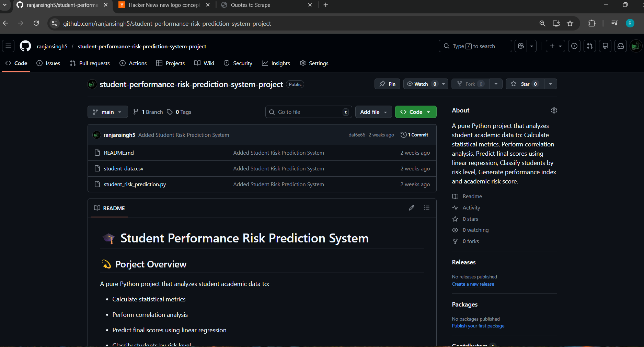Open the Add file dropdown
The height and width of the screenshot is (347, 644).
coord(373,112)
